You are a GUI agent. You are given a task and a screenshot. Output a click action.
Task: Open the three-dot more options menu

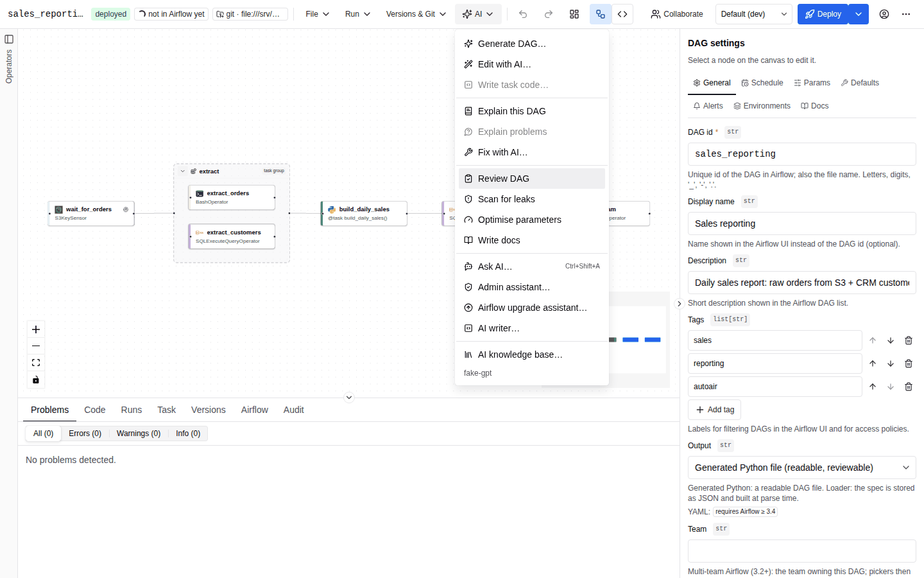[x=906, y=14]
